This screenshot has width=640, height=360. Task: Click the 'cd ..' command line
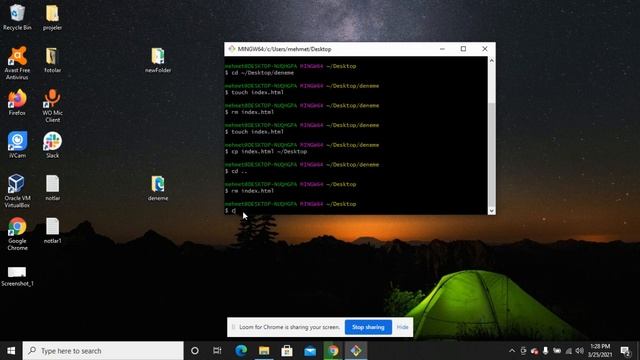pyautogui.click(x=236, y=171)
